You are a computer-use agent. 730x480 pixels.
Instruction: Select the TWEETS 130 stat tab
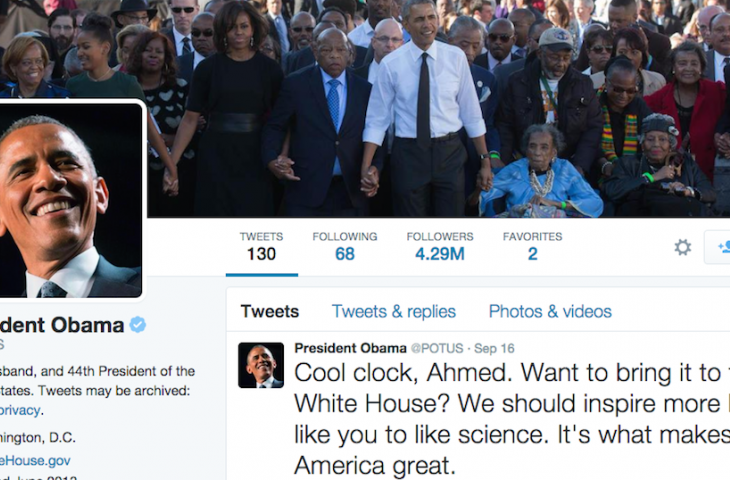(261, 247)
